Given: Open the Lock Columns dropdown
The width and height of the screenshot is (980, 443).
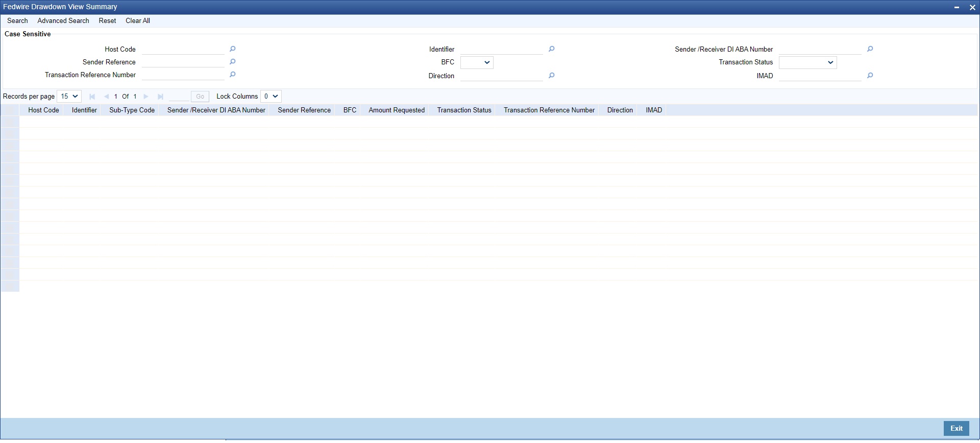Looking at the screenshot, I should [x=271, y=96].
